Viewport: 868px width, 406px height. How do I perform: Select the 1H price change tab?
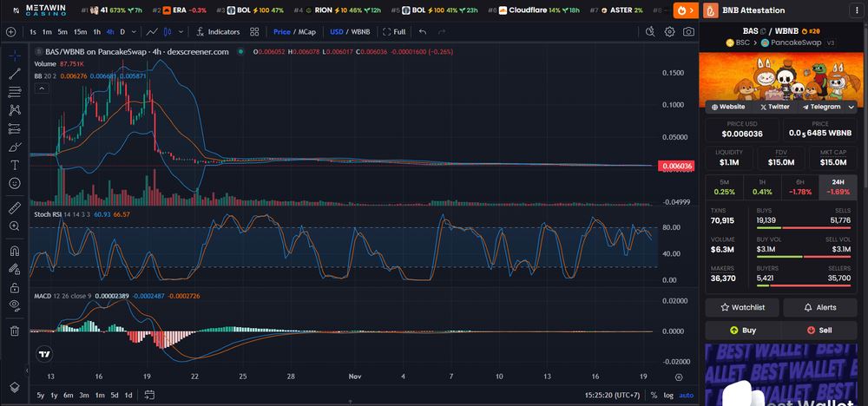[x=762, y=187]
